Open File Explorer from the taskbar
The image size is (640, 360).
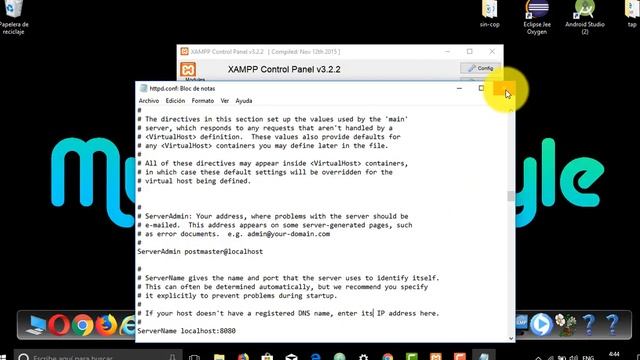pyautogui.click(x=219, y=357)
